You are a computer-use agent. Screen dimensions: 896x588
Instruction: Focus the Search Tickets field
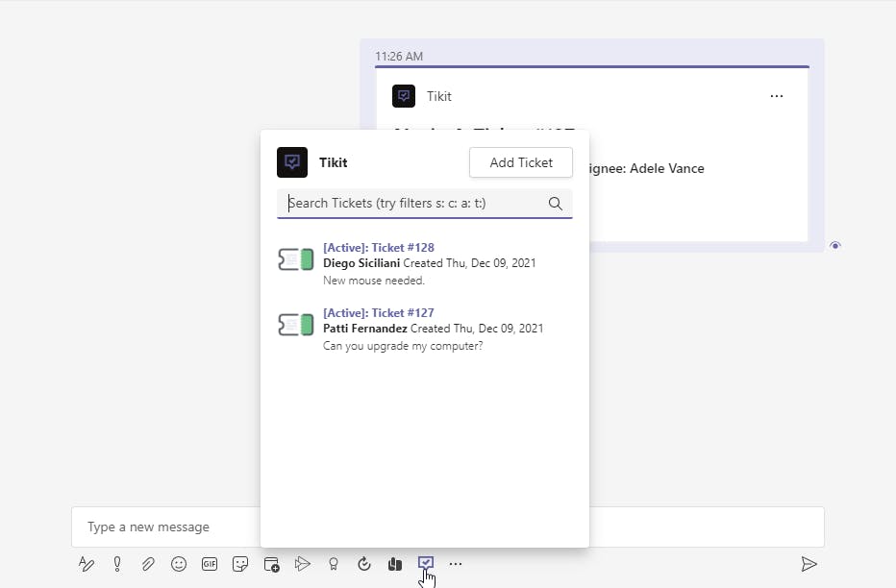pos(413,203)
